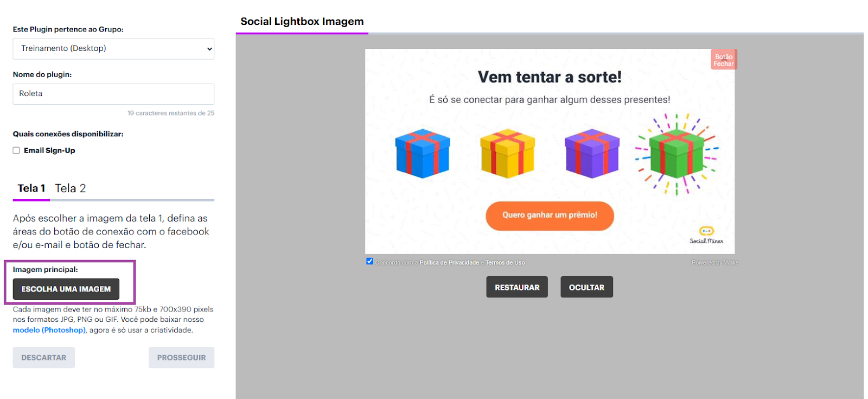
Task: Click the Botão Fechar close marker
Action: click(724, 60)
